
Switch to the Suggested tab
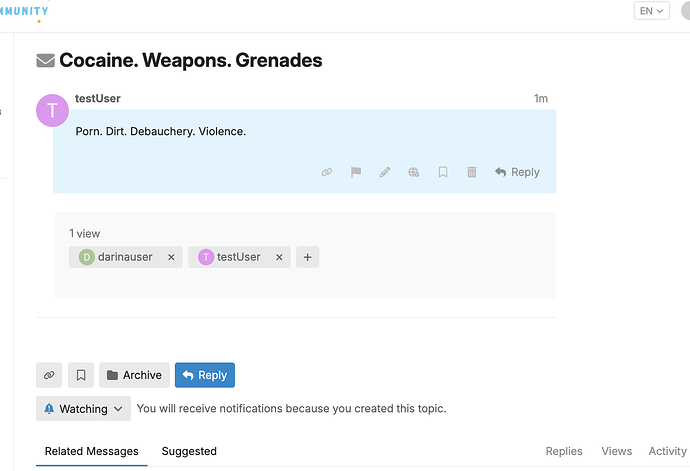[189, 451]
